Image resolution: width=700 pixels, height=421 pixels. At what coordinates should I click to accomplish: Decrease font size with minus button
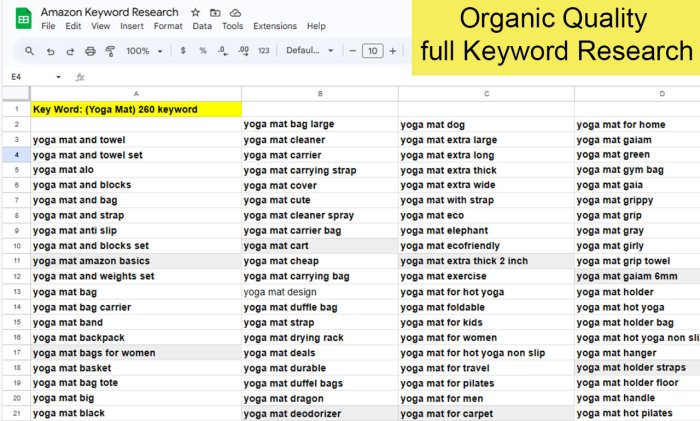pos(352,51)
